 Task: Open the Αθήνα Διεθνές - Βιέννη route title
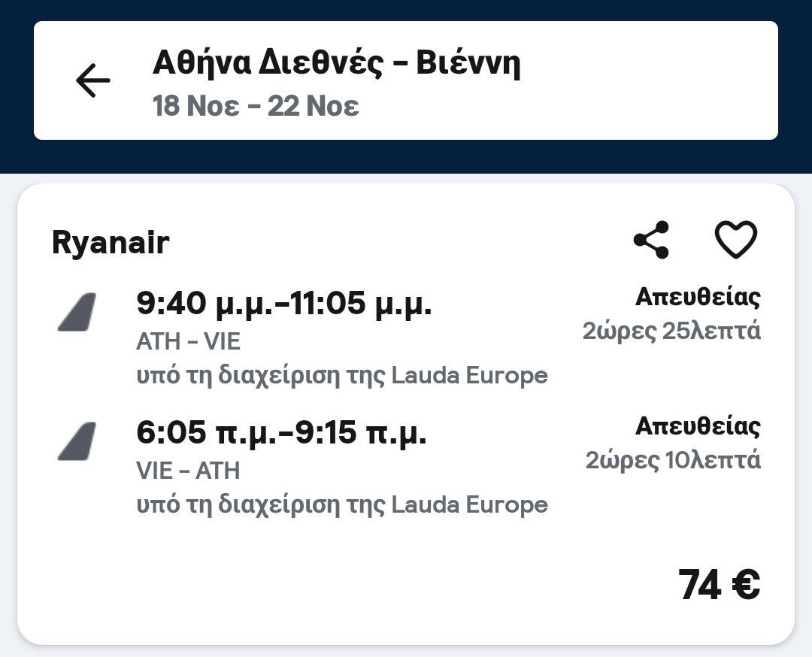coord(336,63)
